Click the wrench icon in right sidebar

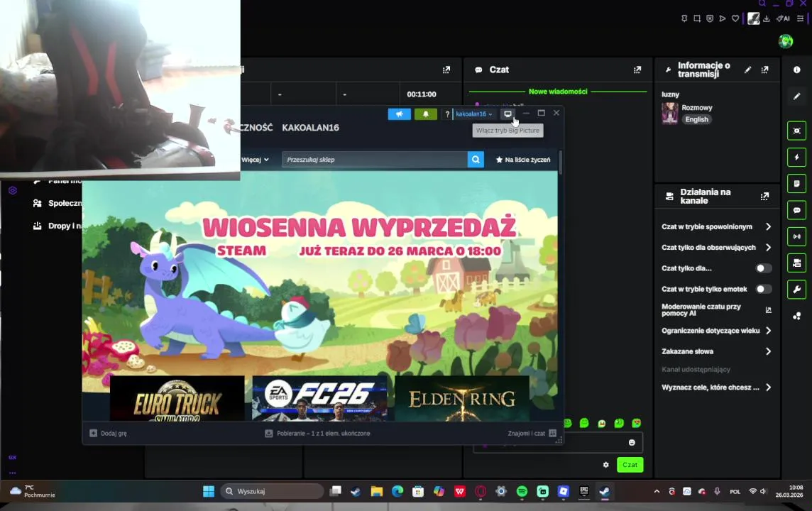tap(797, 290)
